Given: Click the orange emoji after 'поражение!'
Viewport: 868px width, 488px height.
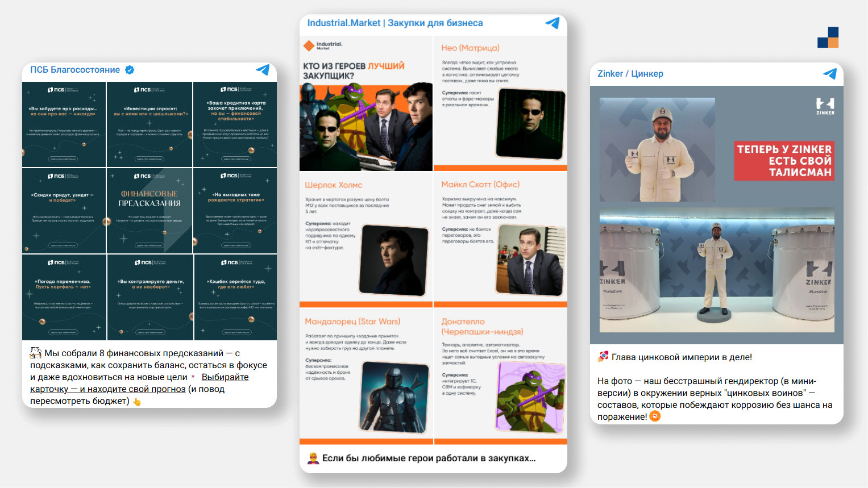Looking at the screenshot, I should click(655, 416).
